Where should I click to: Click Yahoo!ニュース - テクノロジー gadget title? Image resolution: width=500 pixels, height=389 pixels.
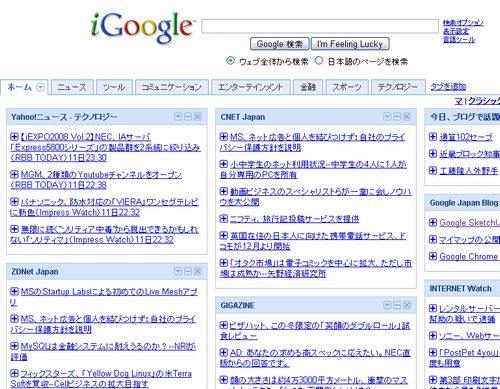coord(64,117)
